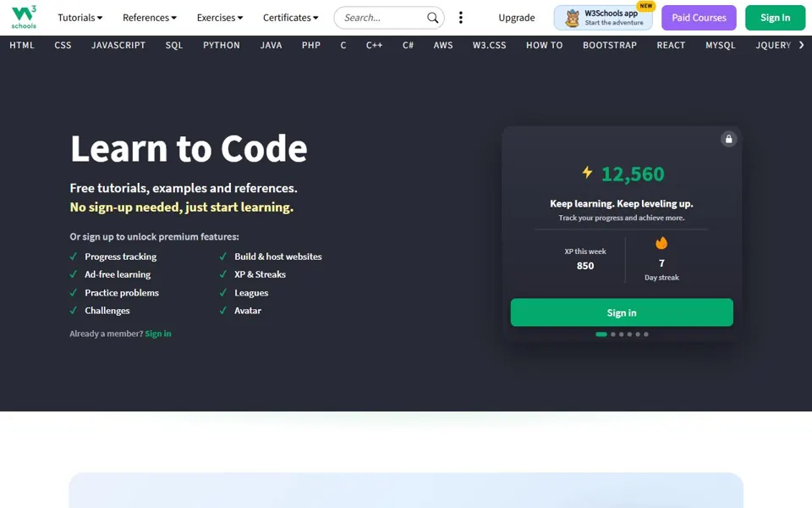Click the Paid Courses button
The width and height of the screenshot is (812, 508).
click(699, 18)
